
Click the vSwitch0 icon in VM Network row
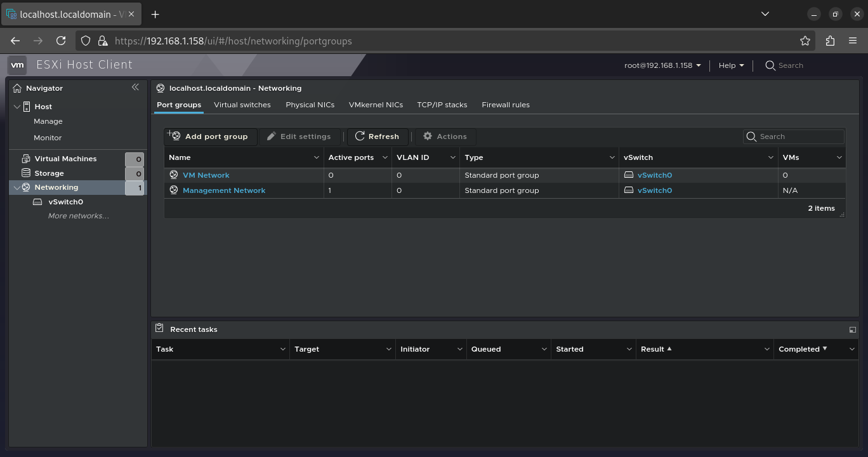click(x=629, y=175)
